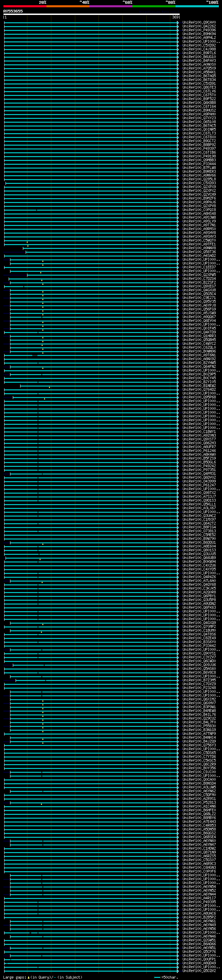Screen dimensions: 222x980
Task: Pick hit UniRef100_Q2XPW5
Action: 199,275
